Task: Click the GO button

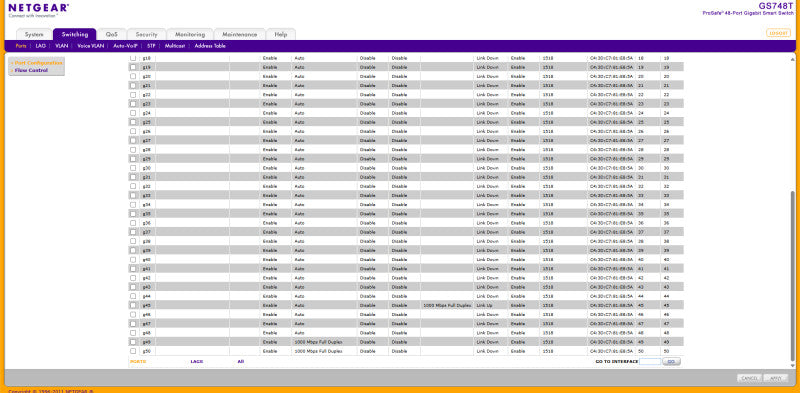Action: (x=671, y=361)
